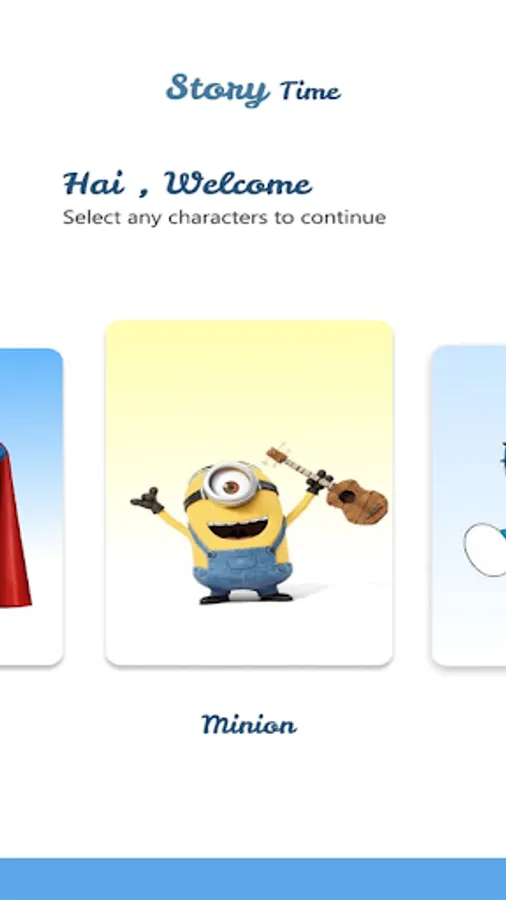Image resolution: width=506 pixels, height=900 pixels.
Task: Click the Minion's open mouth
Action: point(237,527)
